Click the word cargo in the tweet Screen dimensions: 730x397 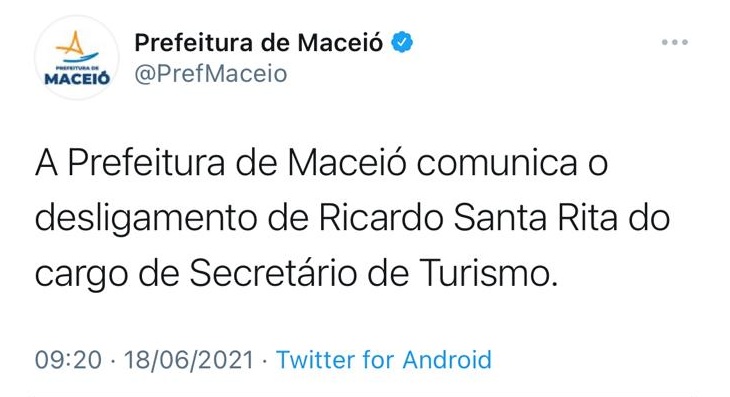click(81, 276)
